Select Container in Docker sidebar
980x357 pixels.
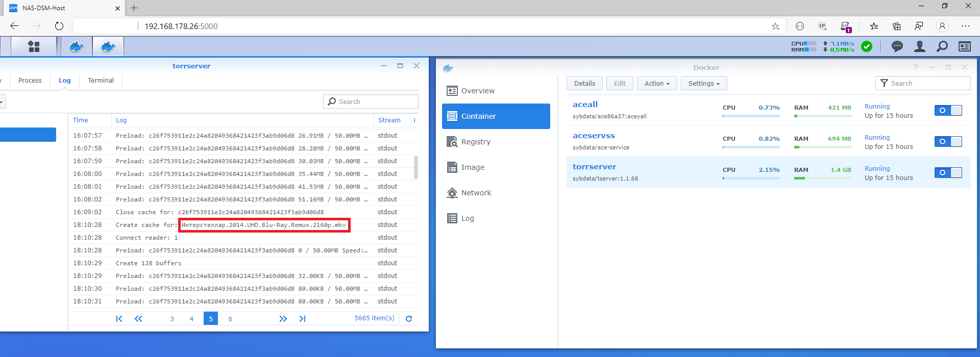coord(496,116)
